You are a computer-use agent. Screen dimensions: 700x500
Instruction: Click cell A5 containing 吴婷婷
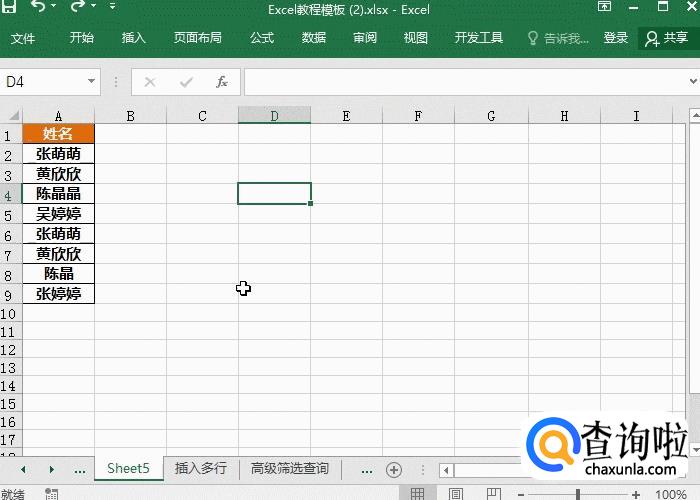(58, 214)
